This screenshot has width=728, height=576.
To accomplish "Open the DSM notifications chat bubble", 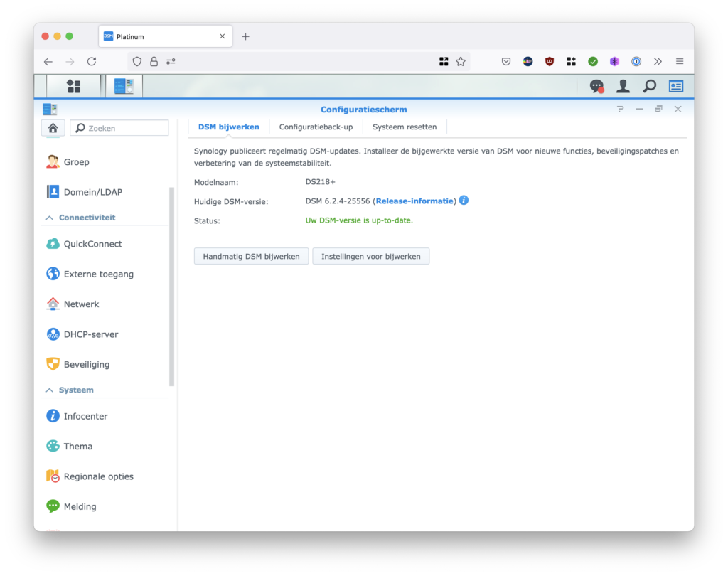I will [596, 86].
